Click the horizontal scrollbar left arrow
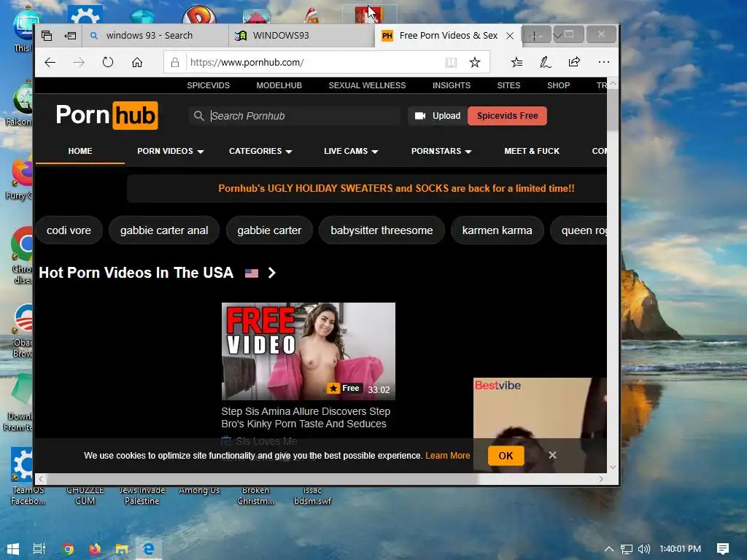This screenshot has width=747, height=560. [x=41, y=479]
